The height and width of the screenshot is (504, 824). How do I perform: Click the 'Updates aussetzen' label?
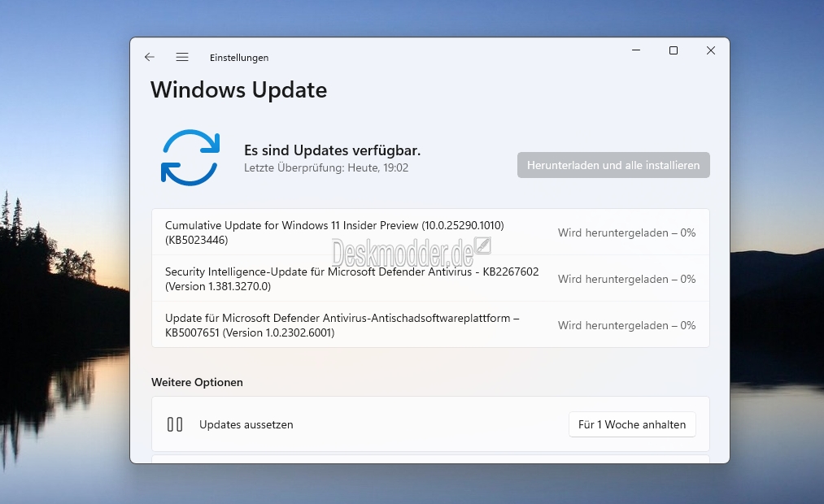pos(246,424)
